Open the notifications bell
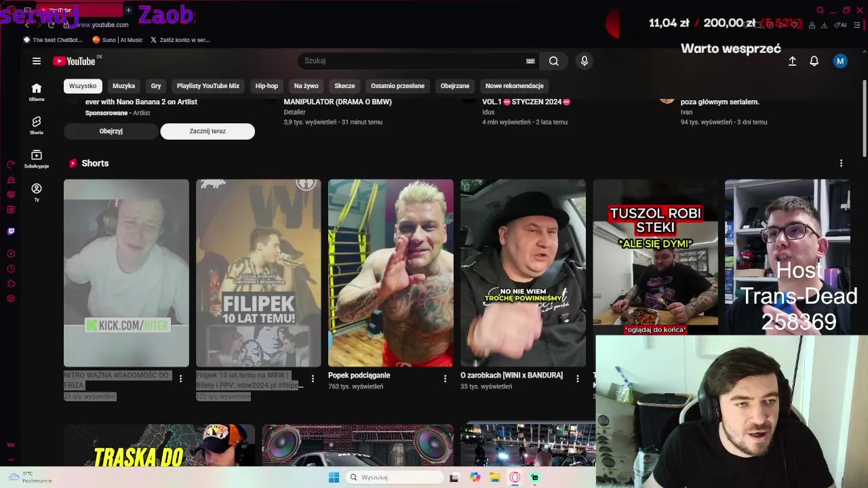Viewport: 868px width, 488px height. pyautogui.click(x=814, y=61)
